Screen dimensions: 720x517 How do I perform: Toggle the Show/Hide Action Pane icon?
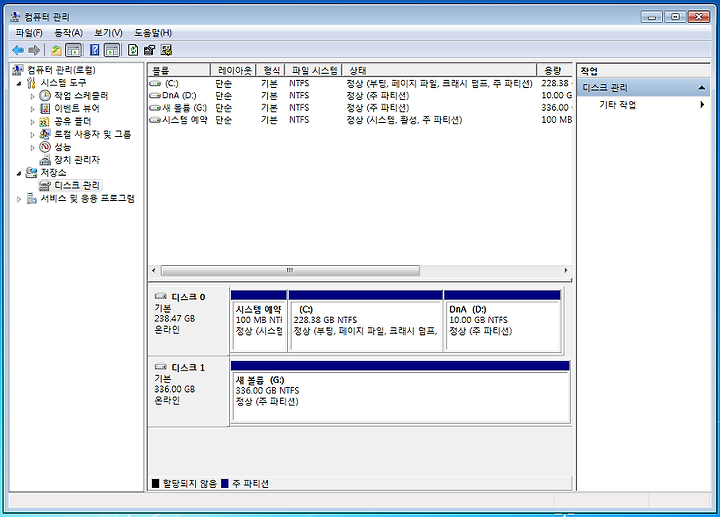(112, 50)
